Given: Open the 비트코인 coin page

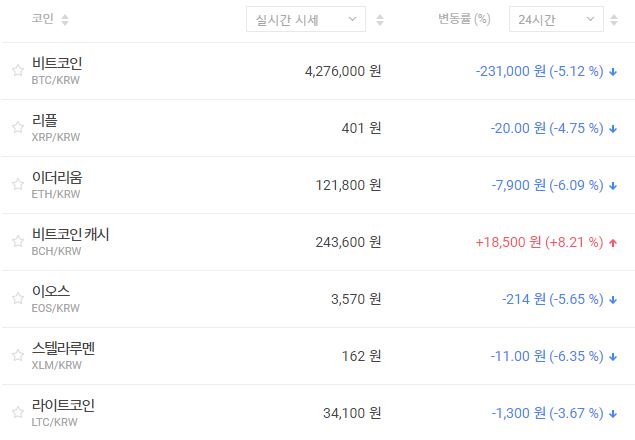Looking at the screenshot, I should coord(64,63).
